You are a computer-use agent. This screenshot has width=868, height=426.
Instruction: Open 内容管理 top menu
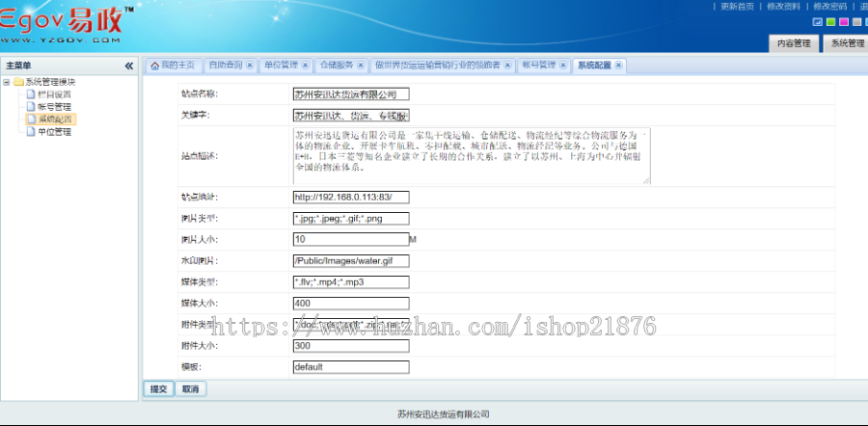[794, 43]
